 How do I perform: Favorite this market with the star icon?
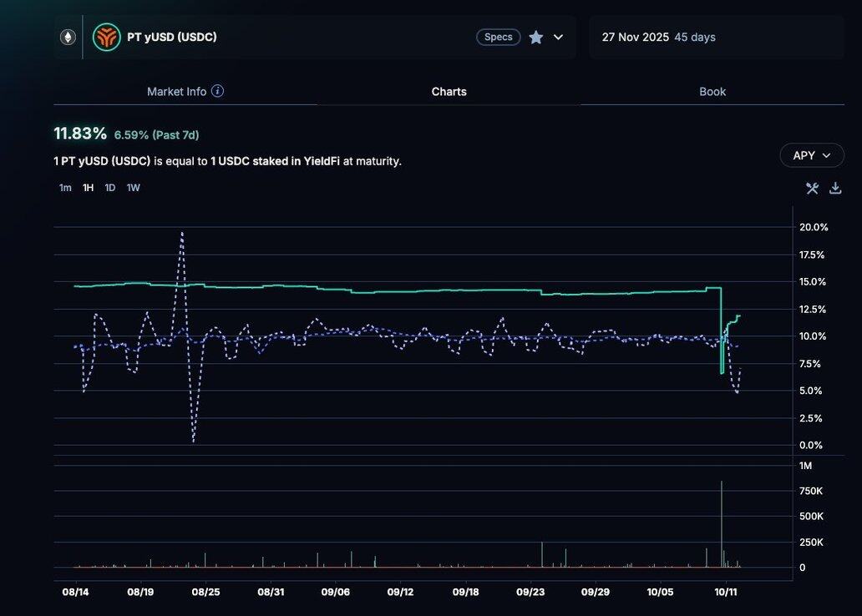(x=536, y=37)
